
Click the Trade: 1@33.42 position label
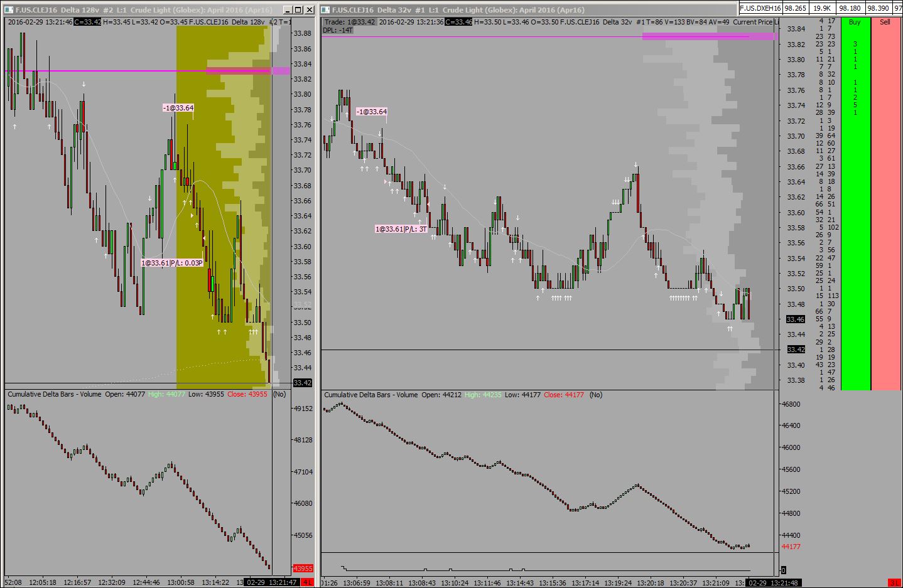(350, 22)
